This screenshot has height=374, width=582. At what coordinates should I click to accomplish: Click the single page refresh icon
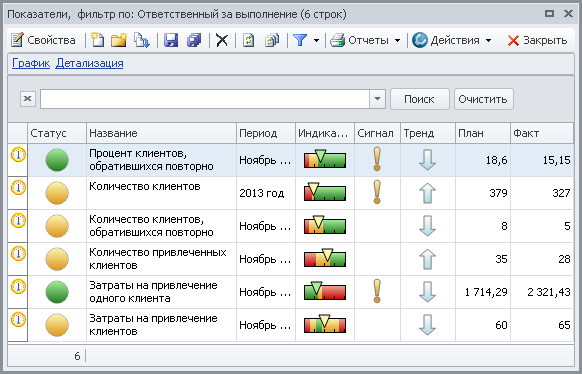pyautogui.click(x=248, y=40)
